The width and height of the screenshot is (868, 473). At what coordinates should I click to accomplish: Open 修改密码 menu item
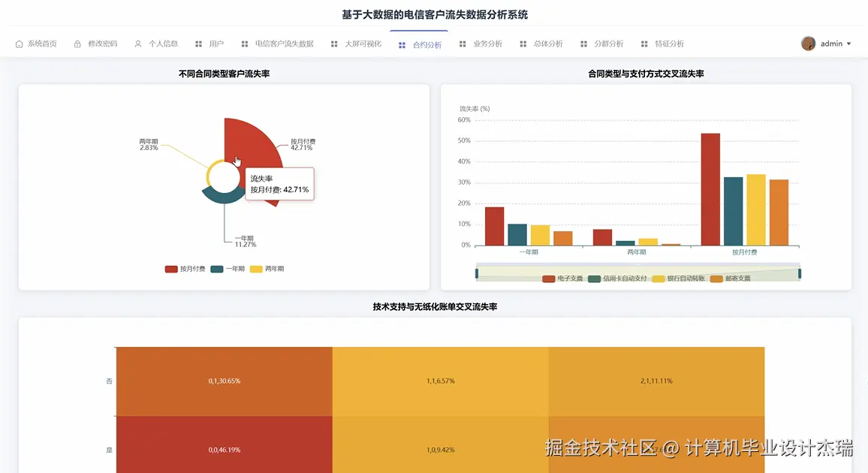coord(102,44)
